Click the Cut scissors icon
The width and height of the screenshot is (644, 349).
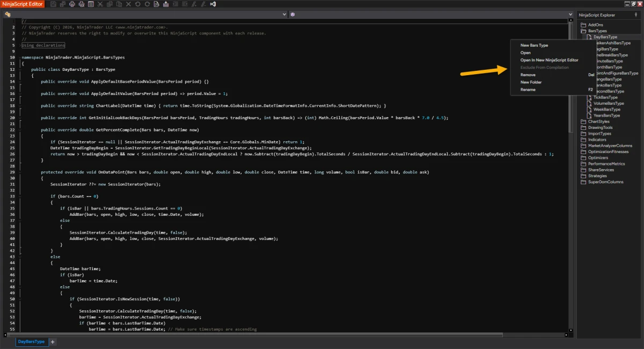pyautogui.click(x=100, y=4)
